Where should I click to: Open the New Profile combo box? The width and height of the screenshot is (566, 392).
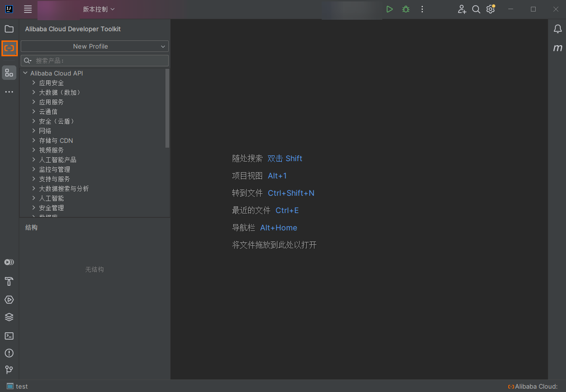(95, 46)
